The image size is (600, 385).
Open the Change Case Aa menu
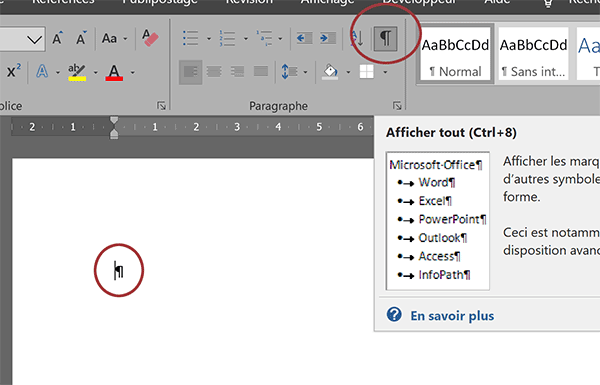tap(114, 38)
